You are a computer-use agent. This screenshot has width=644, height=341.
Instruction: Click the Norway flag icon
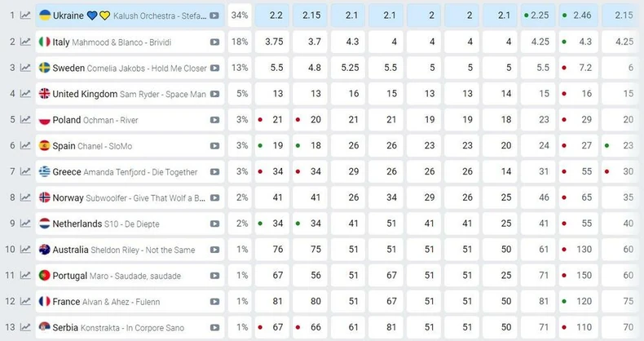[46, 197]
